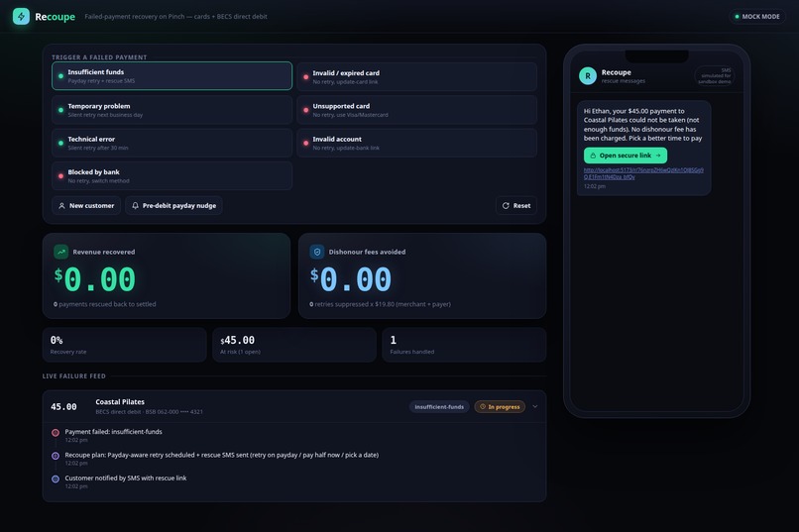The width and height of the screenshot is (799, 532).
Task: Collapse the Coastal Pilates failure entry
Action: (535, 406)
